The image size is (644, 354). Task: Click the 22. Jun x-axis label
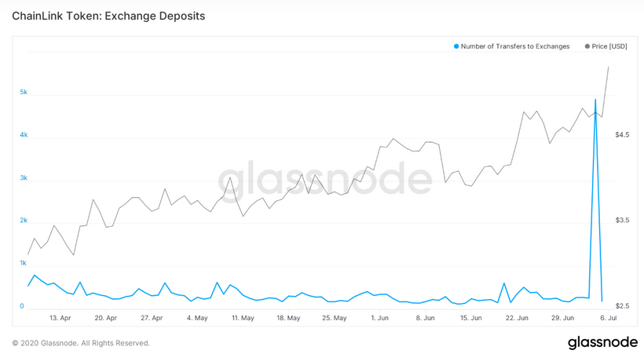tap(516, 318)
